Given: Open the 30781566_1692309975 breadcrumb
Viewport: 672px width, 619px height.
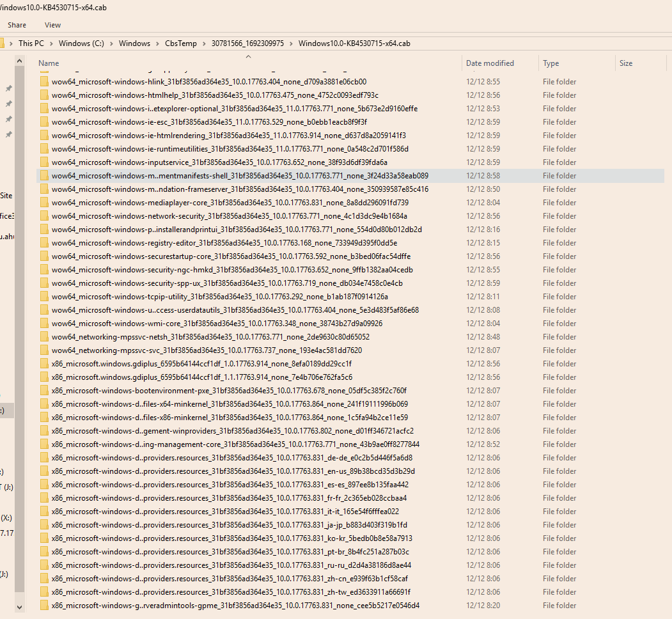Looking at the screenshot, I should (x=247, y=43).
